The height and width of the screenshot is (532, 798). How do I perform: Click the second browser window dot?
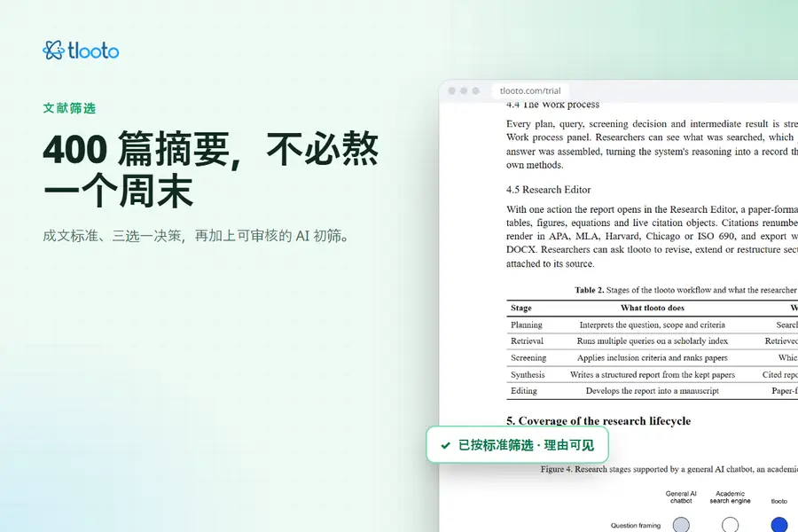click(464, 90)
